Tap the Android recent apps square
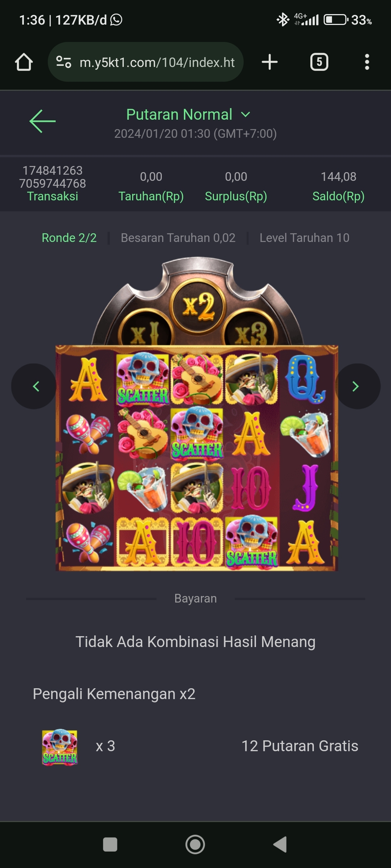Screen dimensions: 391x868 (110, 845)
